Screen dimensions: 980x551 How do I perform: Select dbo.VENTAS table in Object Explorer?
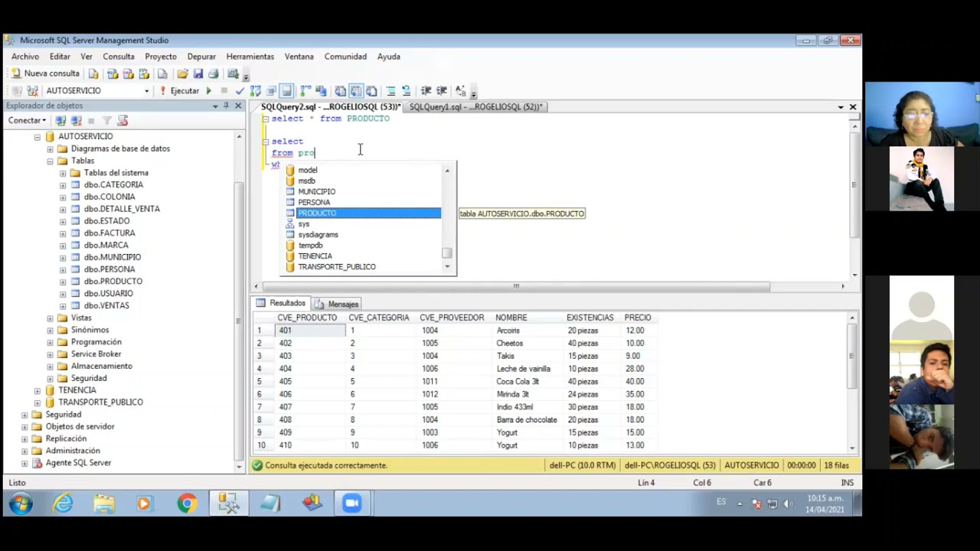106,305
